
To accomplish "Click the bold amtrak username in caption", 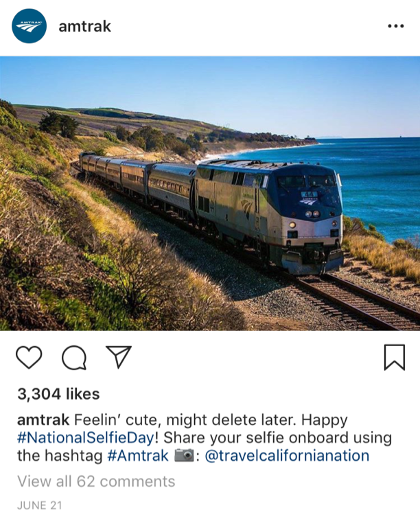I will (x=43, y=420).
